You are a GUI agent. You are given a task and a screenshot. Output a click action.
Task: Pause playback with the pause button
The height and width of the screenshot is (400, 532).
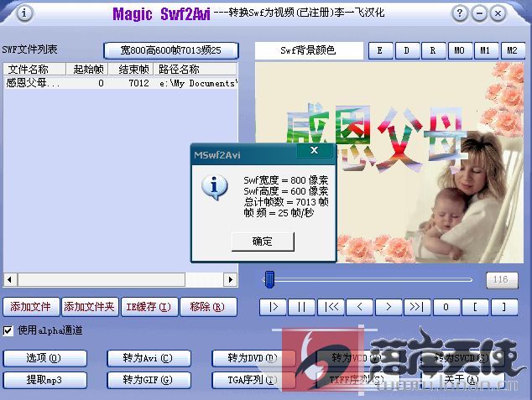(301, 307)
